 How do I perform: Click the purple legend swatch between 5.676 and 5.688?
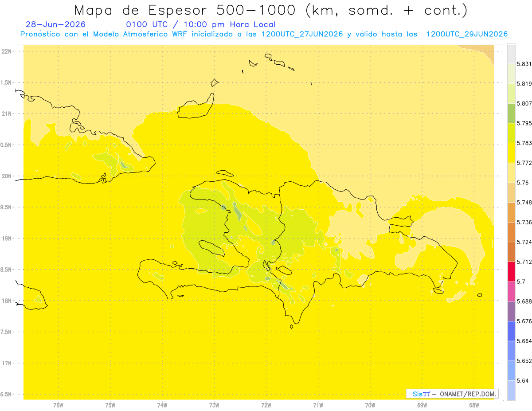coord(511,311)
